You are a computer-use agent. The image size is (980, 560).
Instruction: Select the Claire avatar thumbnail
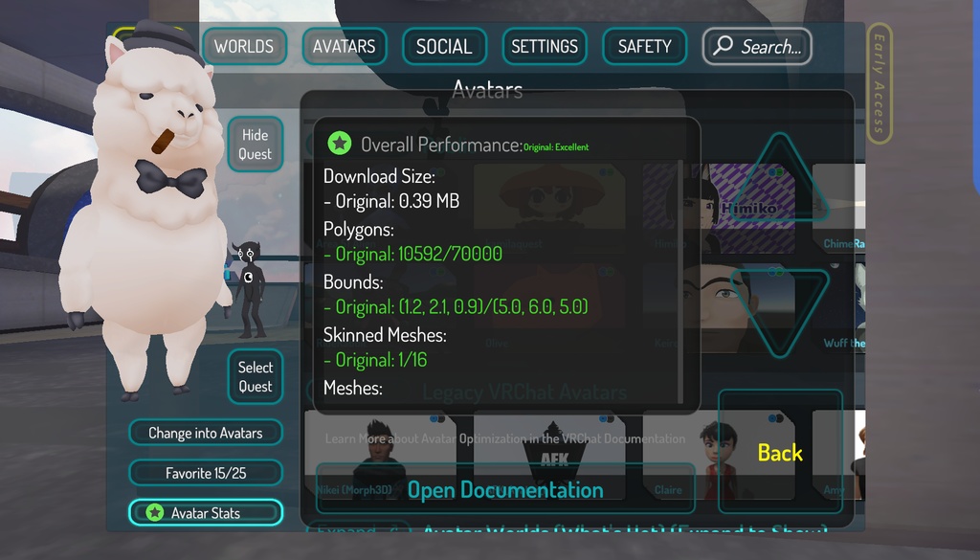[719, 455]
